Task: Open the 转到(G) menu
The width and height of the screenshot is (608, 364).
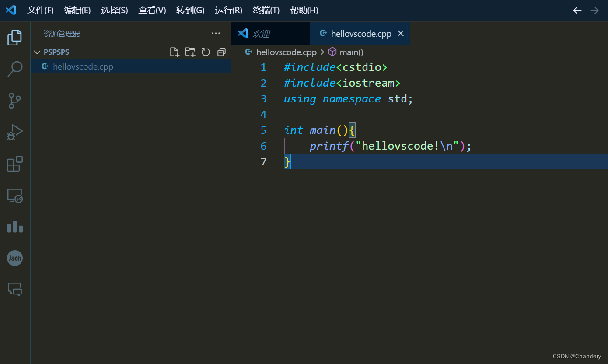Action: coord(190,10)
